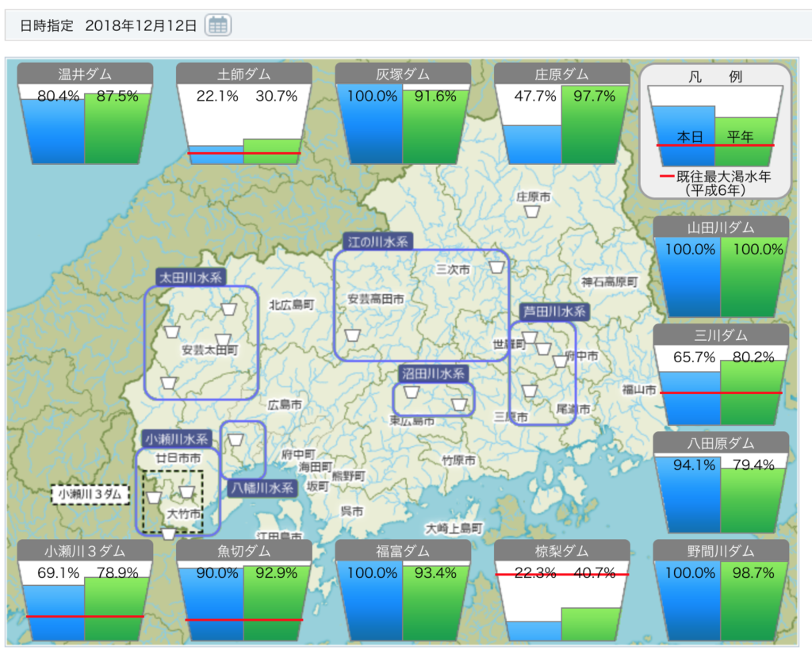Click left dam marker in 沼田川水系
This screenshot has width=812, height=654.
point(412,391)
